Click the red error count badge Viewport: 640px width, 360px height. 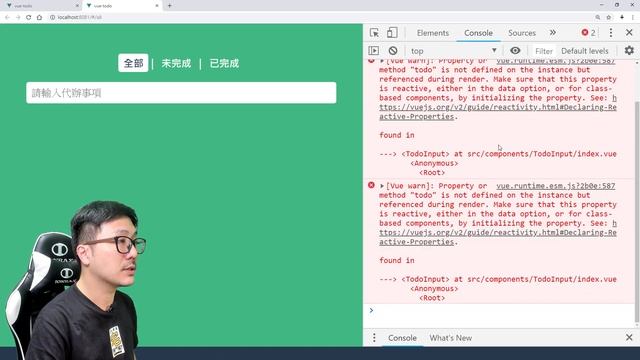(588, 33)
